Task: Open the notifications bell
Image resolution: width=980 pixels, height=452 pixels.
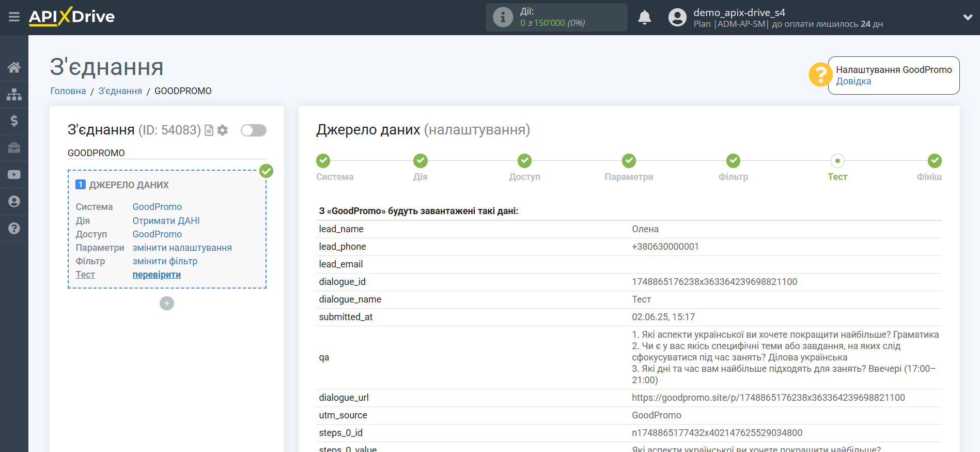Action: (x=644, y=18)
